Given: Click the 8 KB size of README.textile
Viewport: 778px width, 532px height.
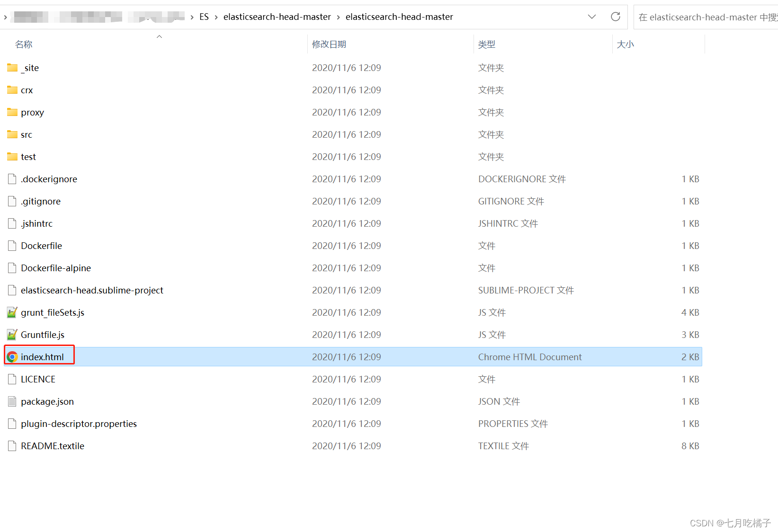Looking at the screenshot, I should click(690, 446).
